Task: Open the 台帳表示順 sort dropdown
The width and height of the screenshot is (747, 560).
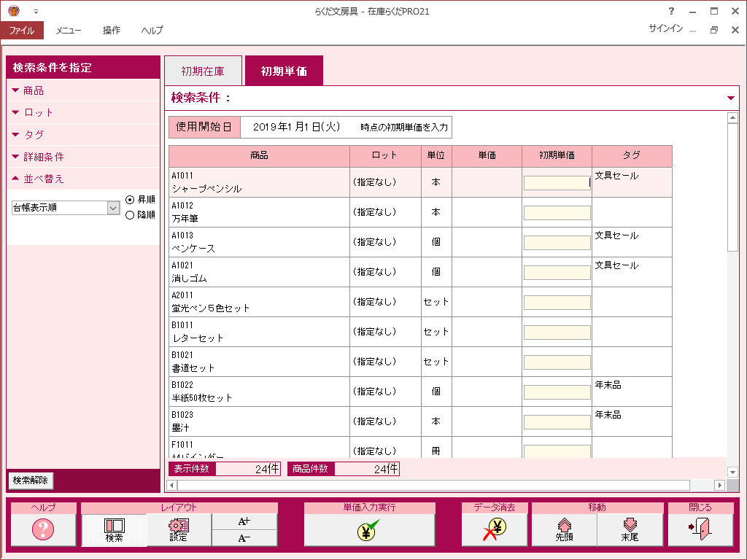Action: [113, 208]
